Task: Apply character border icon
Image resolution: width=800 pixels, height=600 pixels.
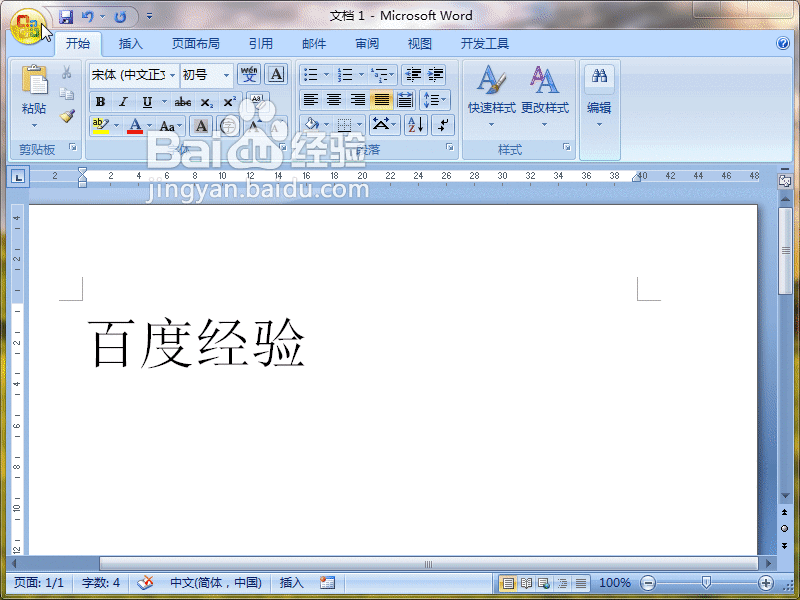Action: click(276, 74)
